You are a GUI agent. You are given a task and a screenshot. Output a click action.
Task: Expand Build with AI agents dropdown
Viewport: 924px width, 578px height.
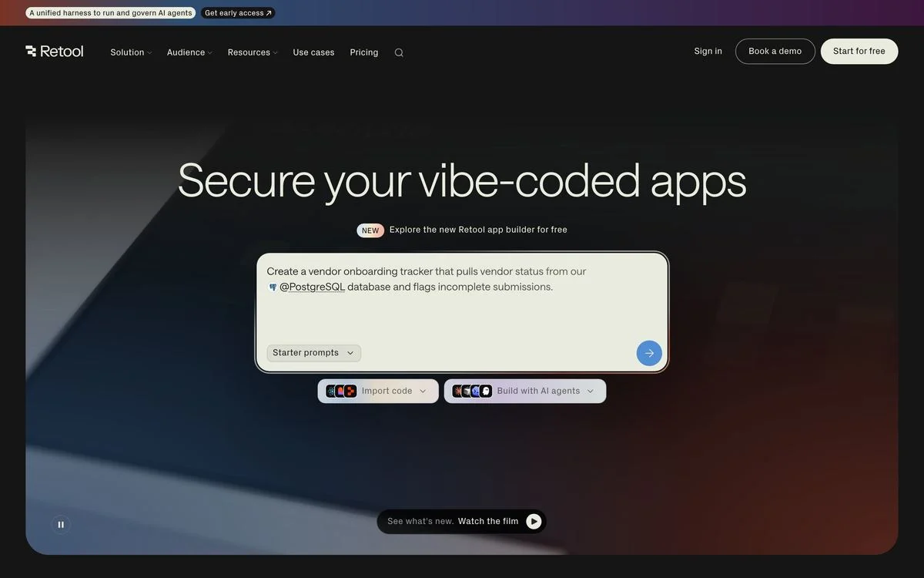(x=525, y=391)
